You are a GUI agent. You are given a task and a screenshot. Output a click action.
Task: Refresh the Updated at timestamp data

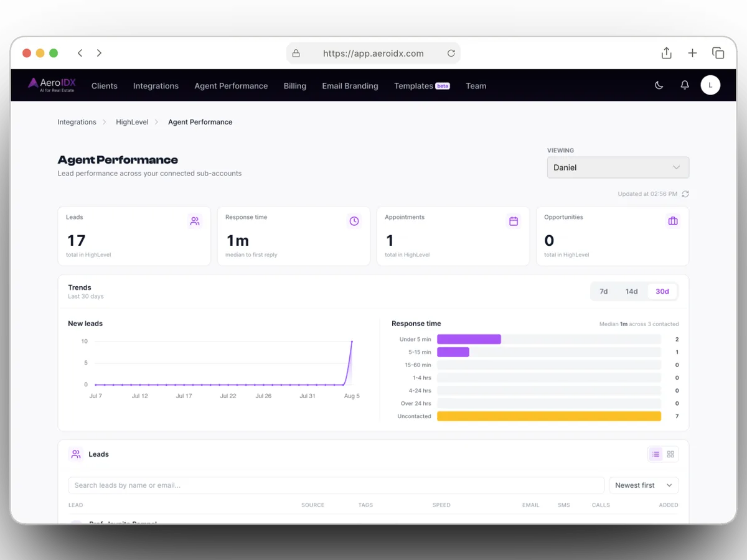pyautogui.click(x=685, y=194)
